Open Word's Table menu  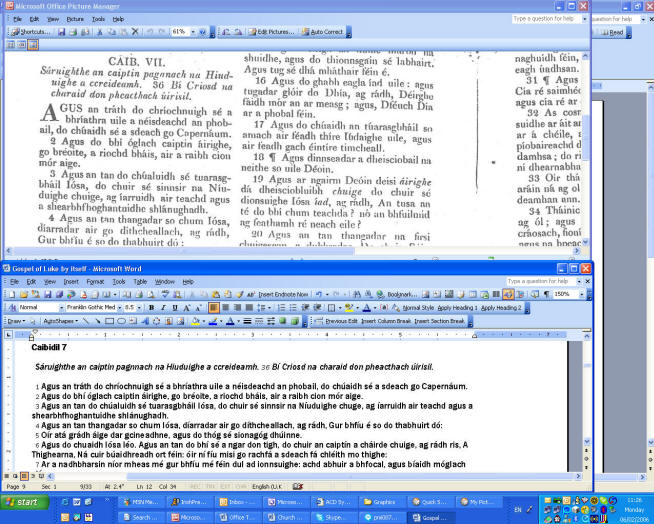140,282
